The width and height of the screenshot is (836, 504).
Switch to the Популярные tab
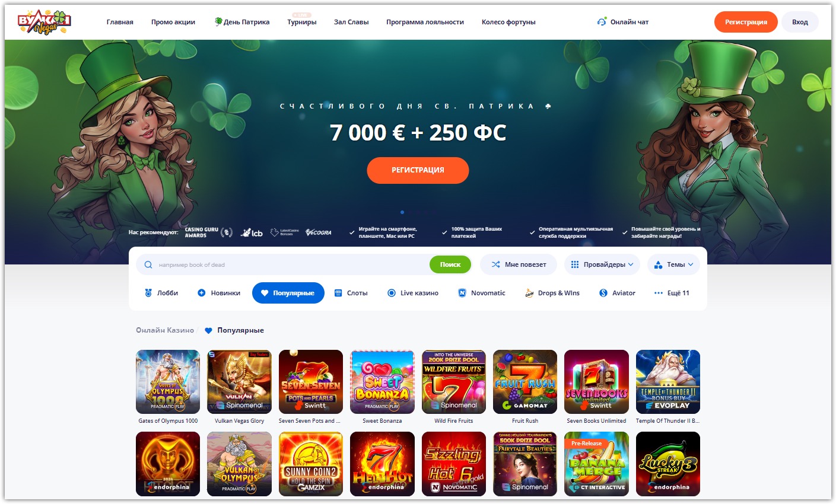(x=288, y=293)
